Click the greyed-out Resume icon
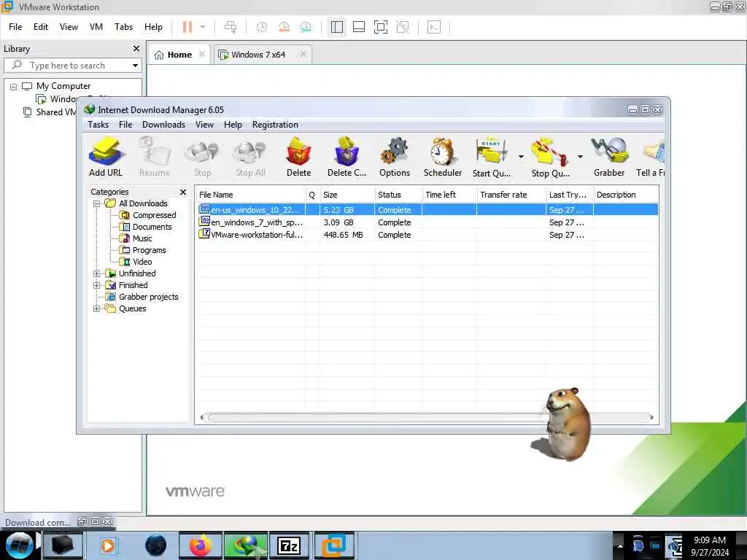The image size is (747, 560). (x=155, y=157)
